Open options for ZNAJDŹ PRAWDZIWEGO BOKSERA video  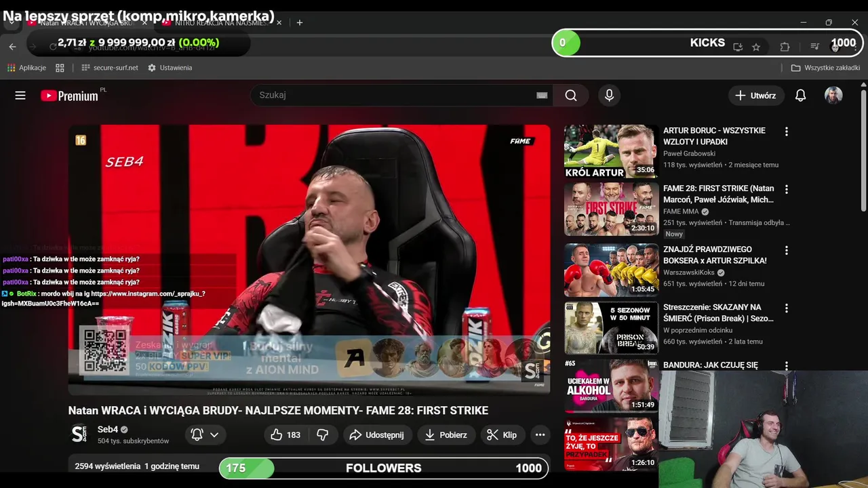[x=786, y=250]
